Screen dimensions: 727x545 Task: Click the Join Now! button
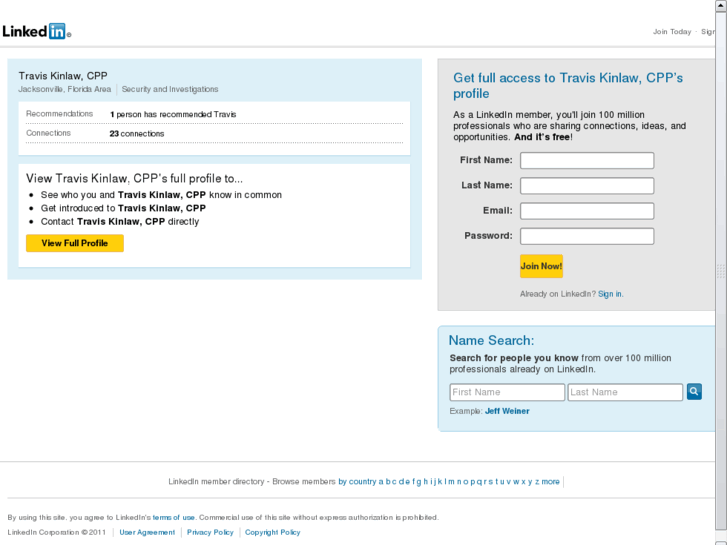(x=541, y=266)
